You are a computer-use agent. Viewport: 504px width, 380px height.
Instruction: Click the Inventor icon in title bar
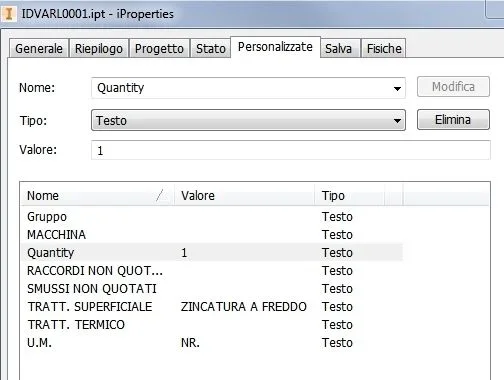pyautogui.click(x=9, y=14)
